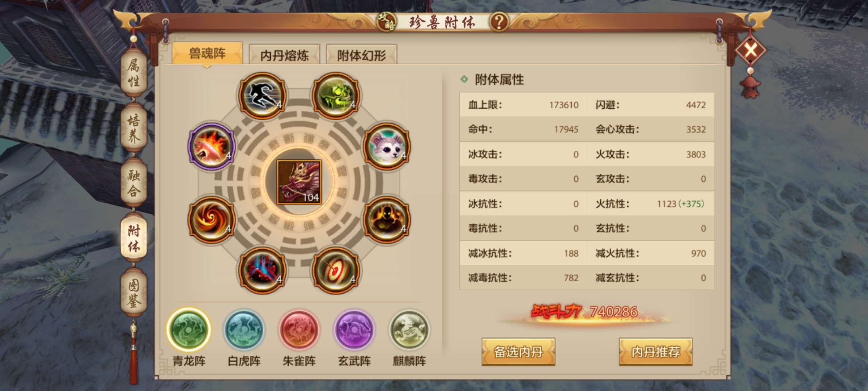Click the 内丹推荐 button

coord(656,352)
